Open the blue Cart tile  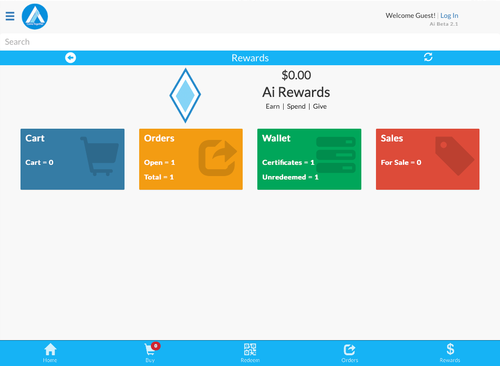coord(72,159)
